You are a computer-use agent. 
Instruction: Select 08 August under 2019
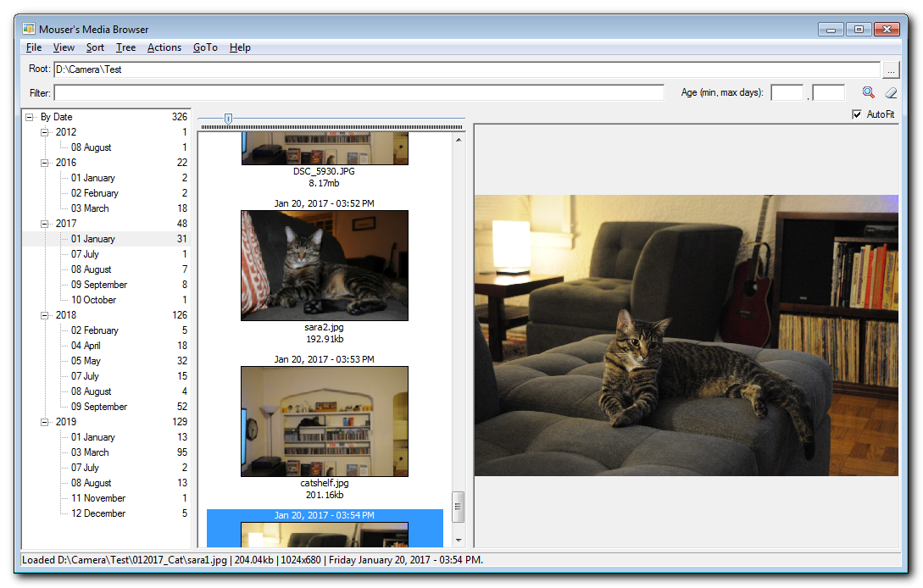point(92,483)
